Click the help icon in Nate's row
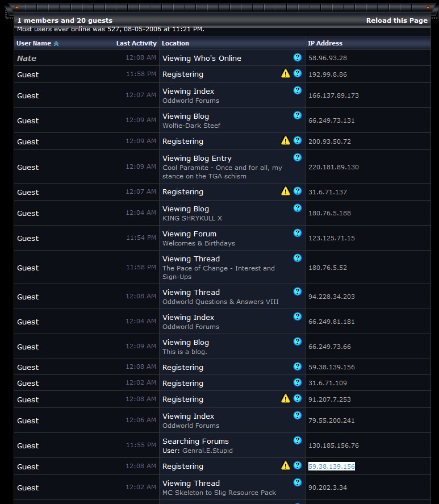 point(297,57)
